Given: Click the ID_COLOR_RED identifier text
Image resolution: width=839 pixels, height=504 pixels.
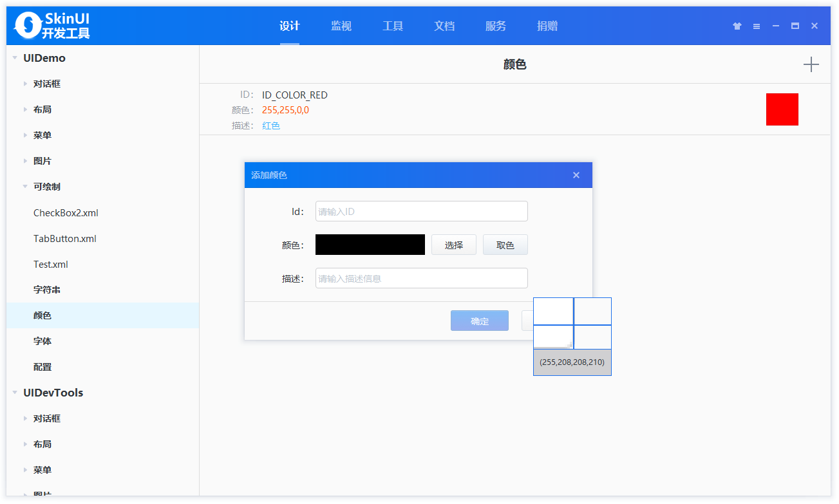Looking at the screenshot, I should (x=295, y=95).
